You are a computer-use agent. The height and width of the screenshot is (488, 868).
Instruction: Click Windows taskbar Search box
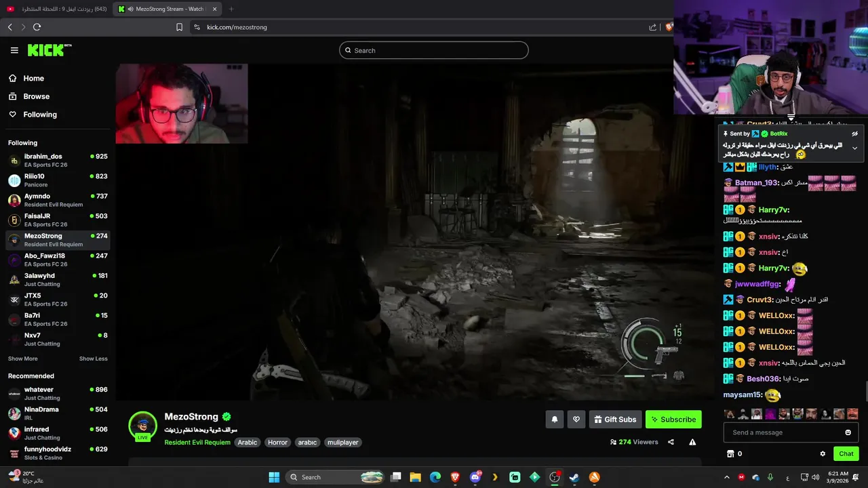(336, 477)
